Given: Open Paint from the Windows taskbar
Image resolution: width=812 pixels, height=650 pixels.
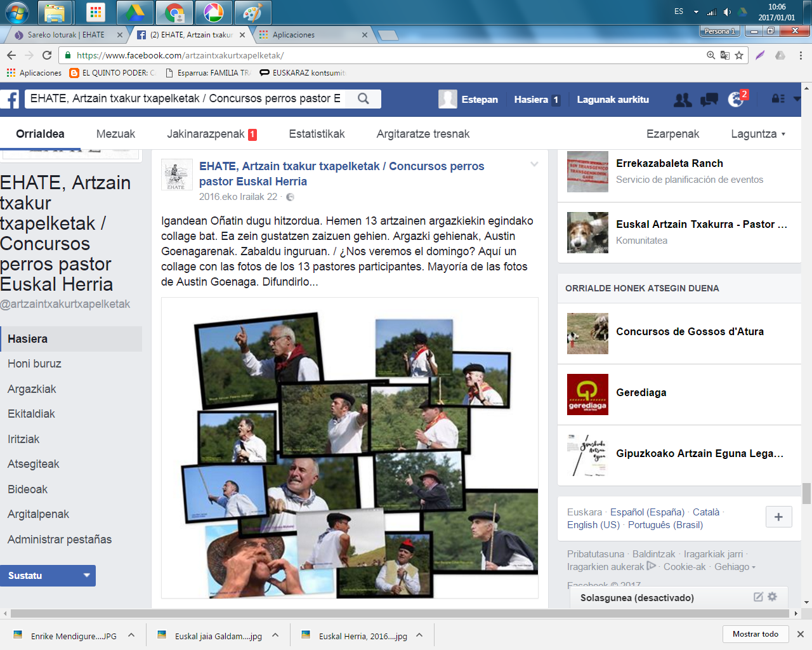Looking at the screenshot, I should (252, 13).
